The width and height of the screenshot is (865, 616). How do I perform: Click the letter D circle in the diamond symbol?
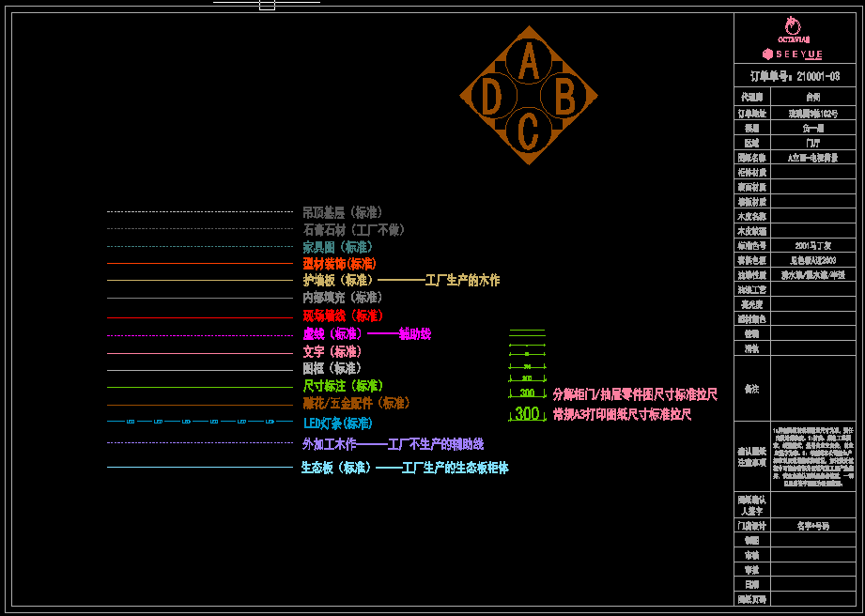coord(492,97)
